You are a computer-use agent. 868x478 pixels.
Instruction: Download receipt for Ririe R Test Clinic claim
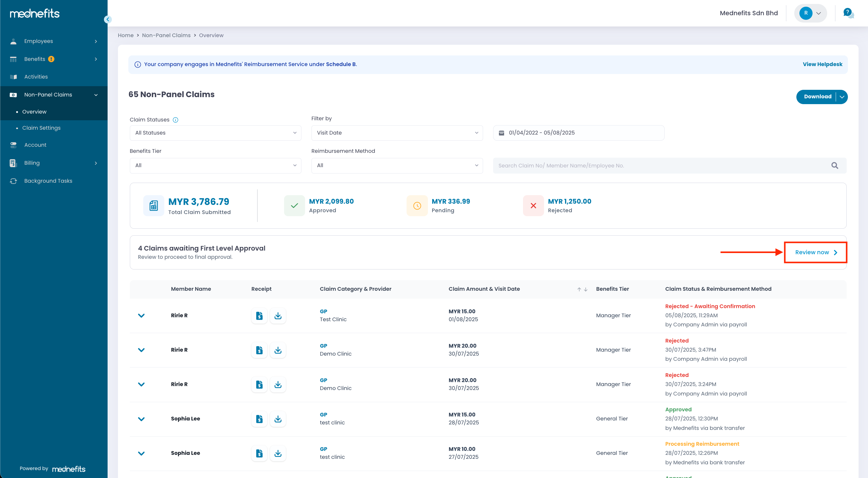tap(278, 316)
